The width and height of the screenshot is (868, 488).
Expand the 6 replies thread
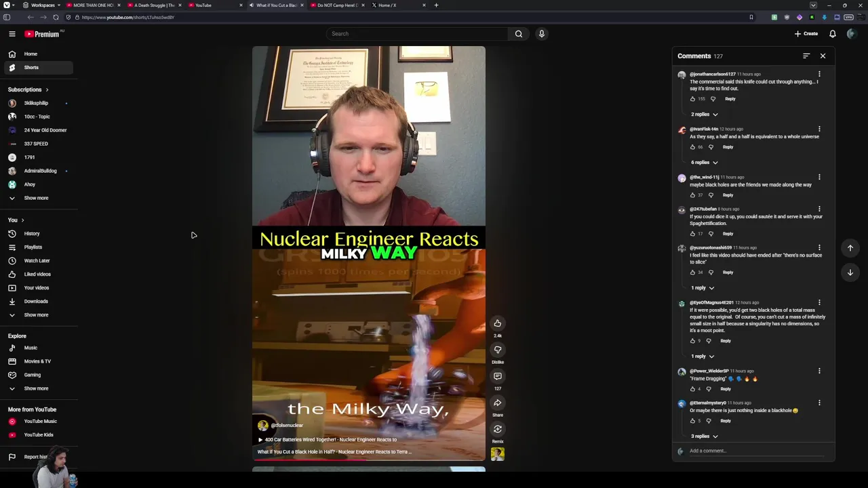704,163
